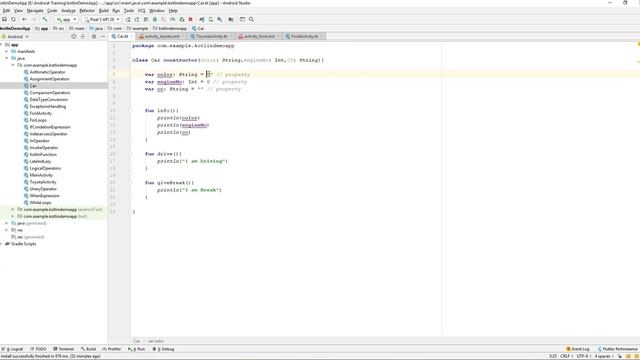Switch to the ToyotaActivity.kt tab
This screenshot has width=640, height=360.
coord(211,36)
